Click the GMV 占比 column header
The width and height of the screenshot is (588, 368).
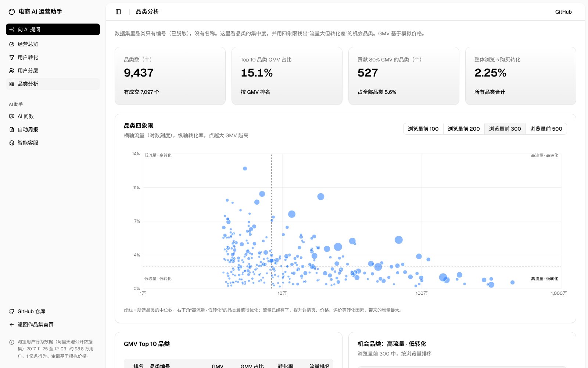point(252,366)
